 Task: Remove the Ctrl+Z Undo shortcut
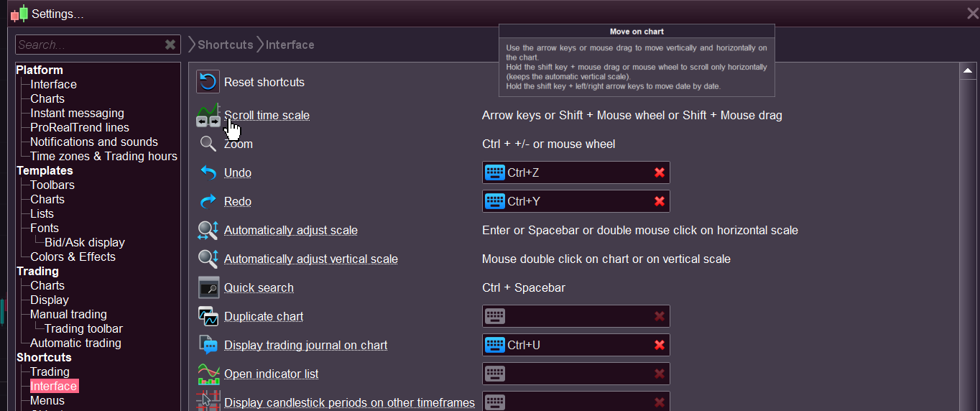tap(659, 172)
